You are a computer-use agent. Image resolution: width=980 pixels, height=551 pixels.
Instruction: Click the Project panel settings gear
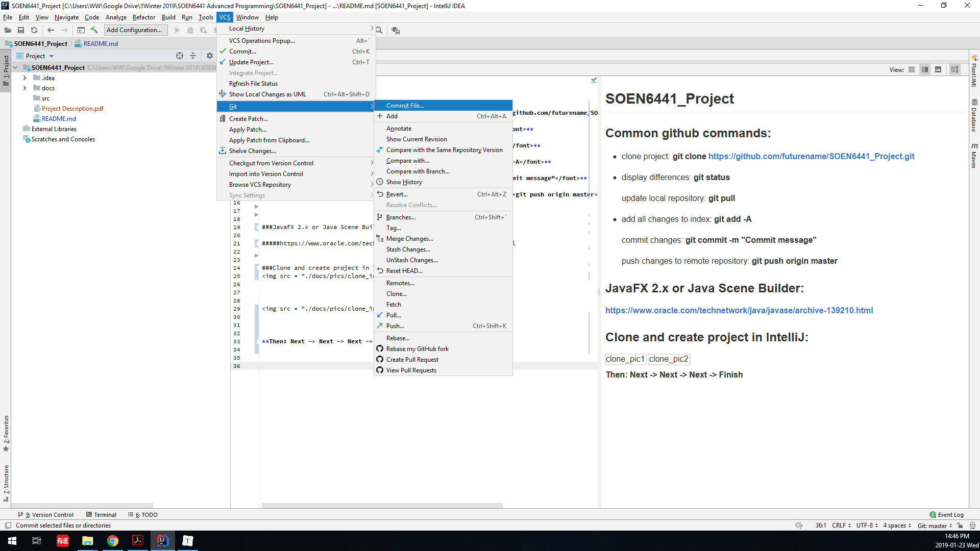[x=209, y=56]
